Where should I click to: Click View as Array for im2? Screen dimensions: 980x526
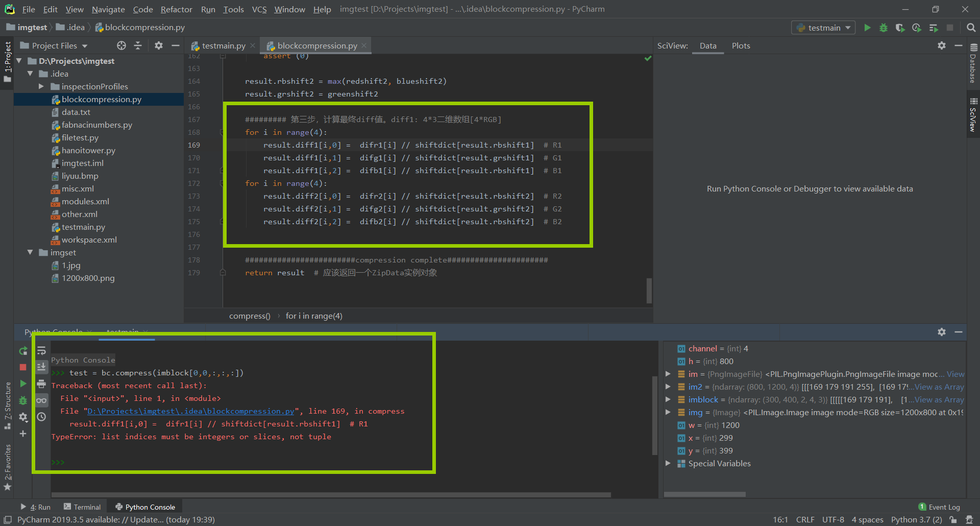tap(939, 387)
